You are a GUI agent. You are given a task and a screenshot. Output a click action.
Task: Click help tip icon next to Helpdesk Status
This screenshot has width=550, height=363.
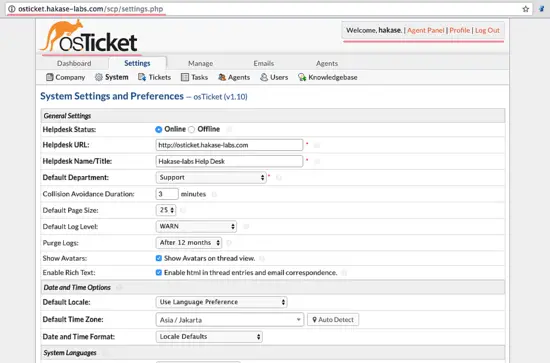(x=229, y=129)
